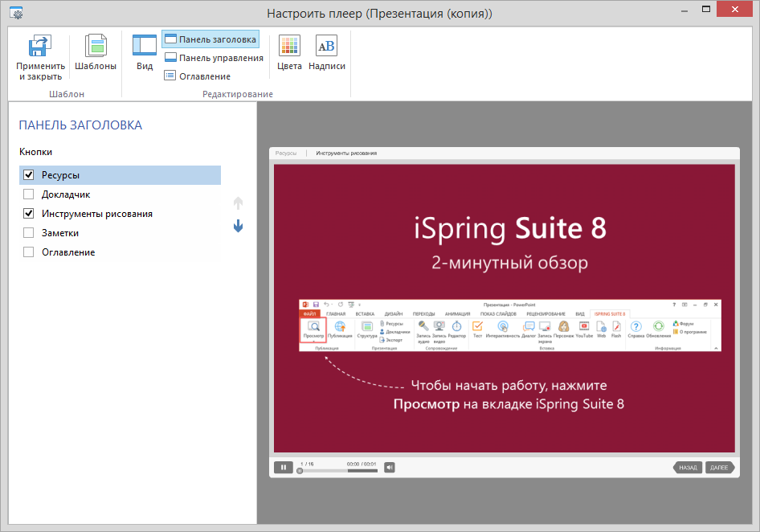Enable the Оглавление checkbox in the button list

(29, 252)
